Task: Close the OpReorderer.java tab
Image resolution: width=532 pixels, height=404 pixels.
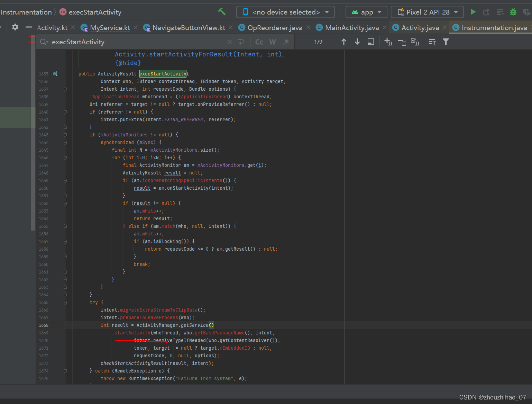Action: click(308, 27)
